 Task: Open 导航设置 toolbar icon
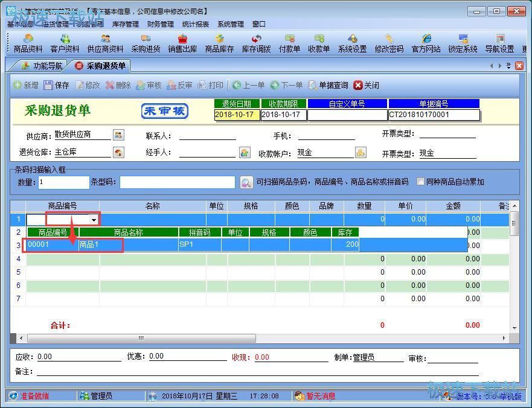click(499, 43)
